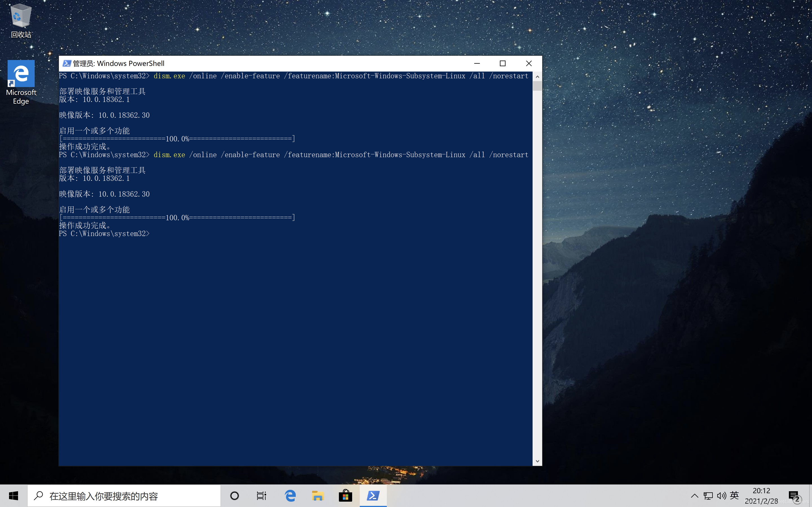This screenshot has width=812, height=507.
Task: Launch Edge browser from the taskbar
Action: (x=290, y=496)
